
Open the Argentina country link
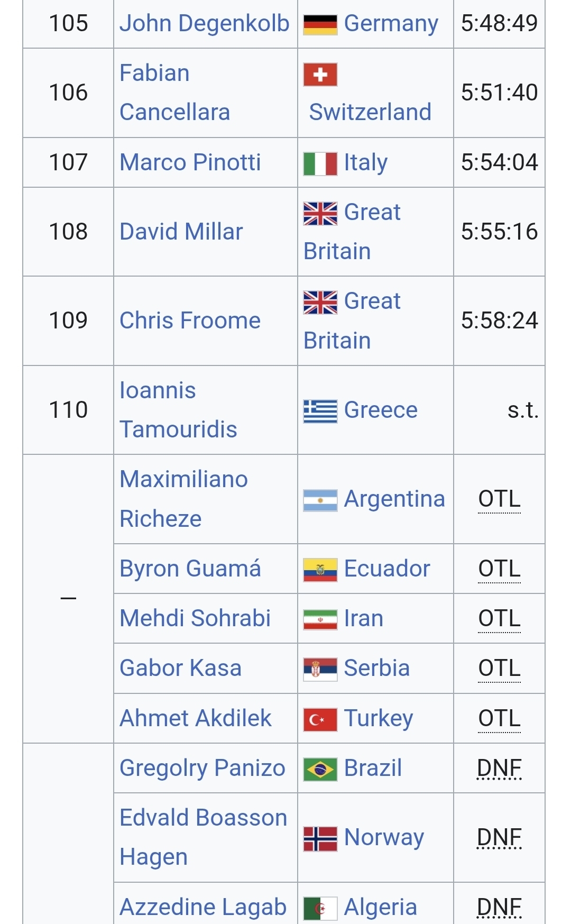[x=394, y=499]
